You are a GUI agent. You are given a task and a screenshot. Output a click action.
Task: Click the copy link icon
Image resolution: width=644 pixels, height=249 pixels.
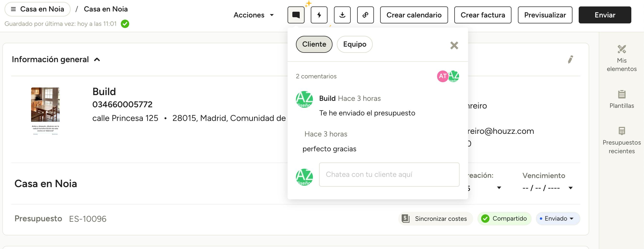click(365, 15)
